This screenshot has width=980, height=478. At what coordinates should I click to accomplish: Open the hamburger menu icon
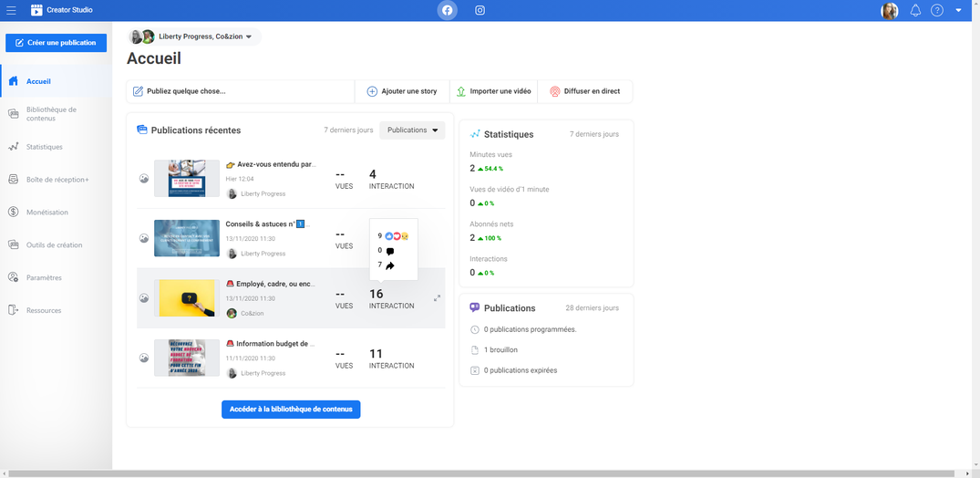(x=11, y=11)
